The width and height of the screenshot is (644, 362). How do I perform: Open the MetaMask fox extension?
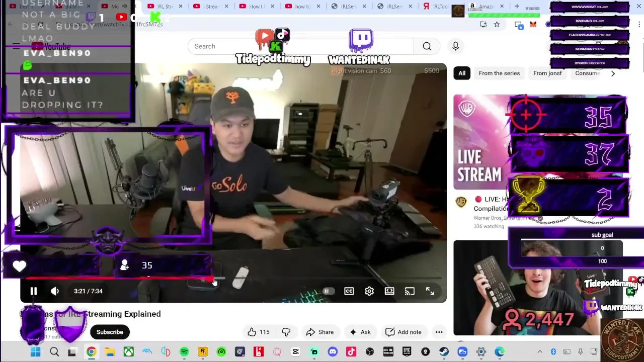point(533,24)
